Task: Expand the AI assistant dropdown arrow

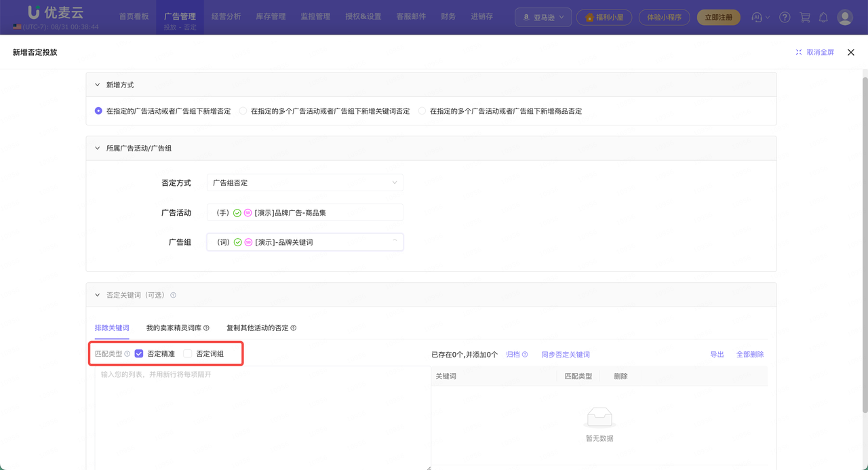Action: (768, 17)
